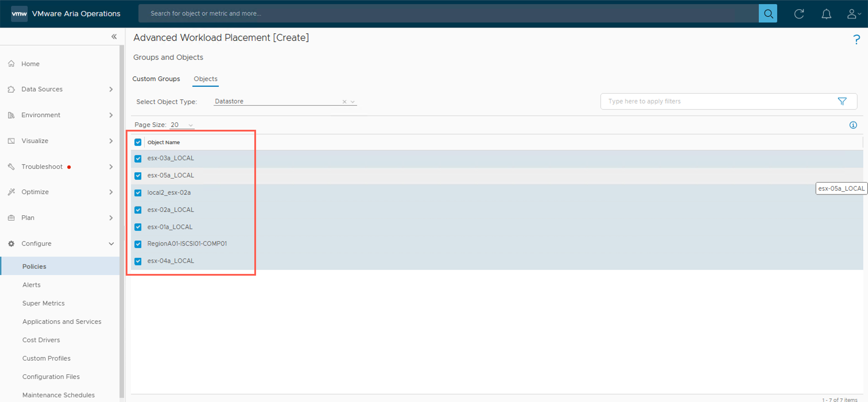Open Super Metrics under Configure
This screenshot has height=402, width=868.
[43, 303]
